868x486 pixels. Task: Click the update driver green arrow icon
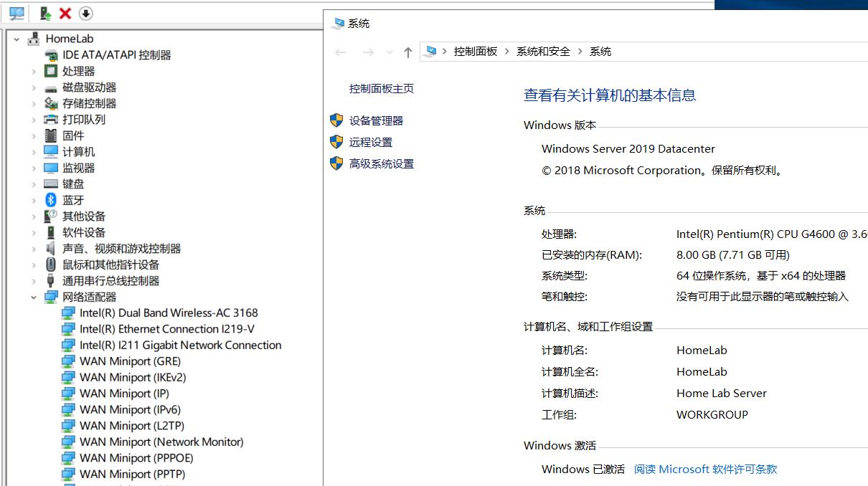[45, 14]
